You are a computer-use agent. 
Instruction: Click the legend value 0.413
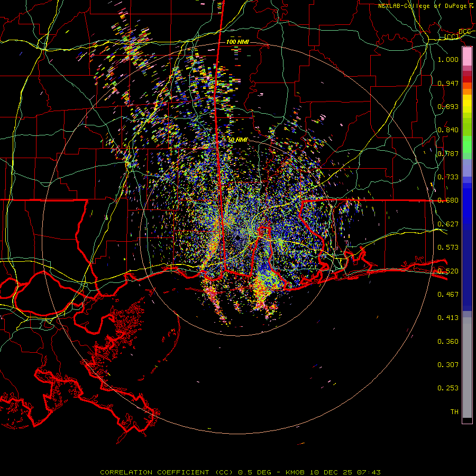448,317
